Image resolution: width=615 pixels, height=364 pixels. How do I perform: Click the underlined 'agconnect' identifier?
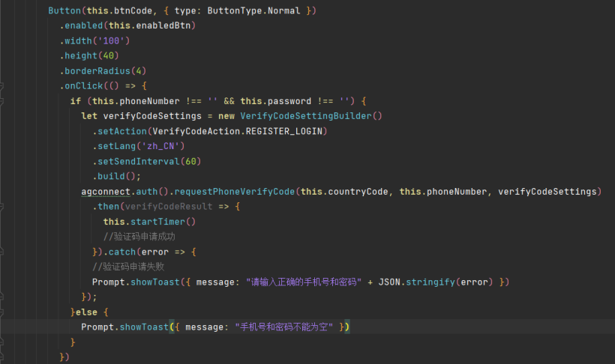tap(106, 192)
